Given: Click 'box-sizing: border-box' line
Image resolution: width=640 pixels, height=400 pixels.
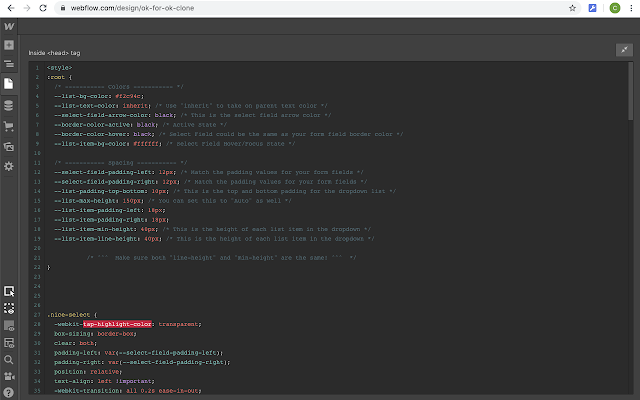Looking at the screenshot, I should [95, 334].
